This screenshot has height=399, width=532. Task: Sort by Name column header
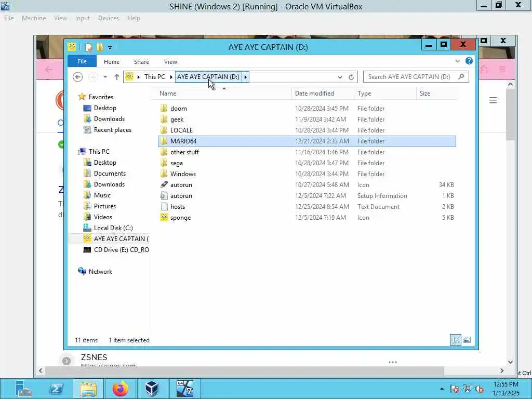(224, 94)
